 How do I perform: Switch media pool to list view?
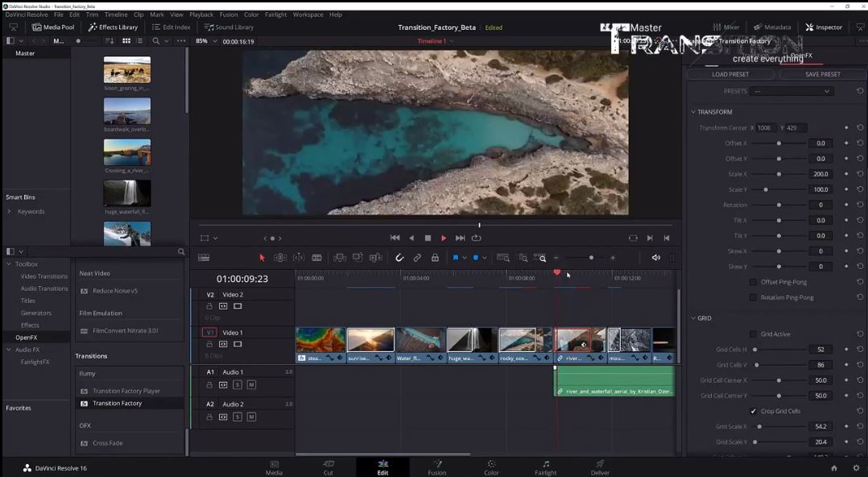click(x=139, y=41)
